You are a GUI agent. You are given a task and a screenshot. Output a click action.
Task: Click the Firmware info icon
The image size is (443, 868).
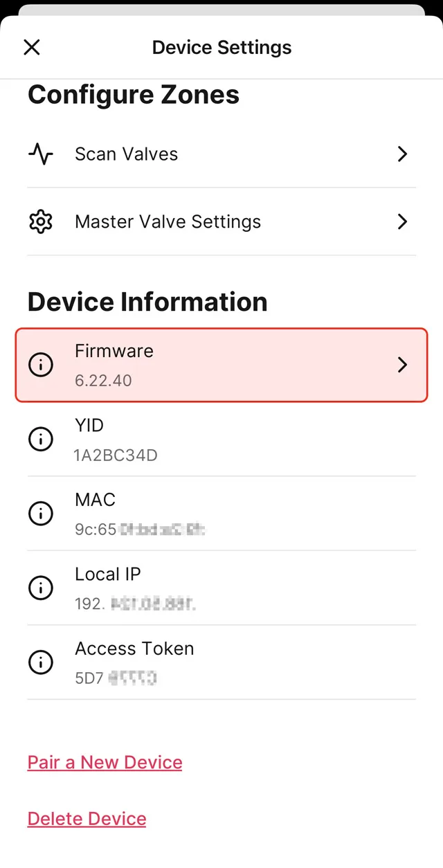[x=41, y=365]
